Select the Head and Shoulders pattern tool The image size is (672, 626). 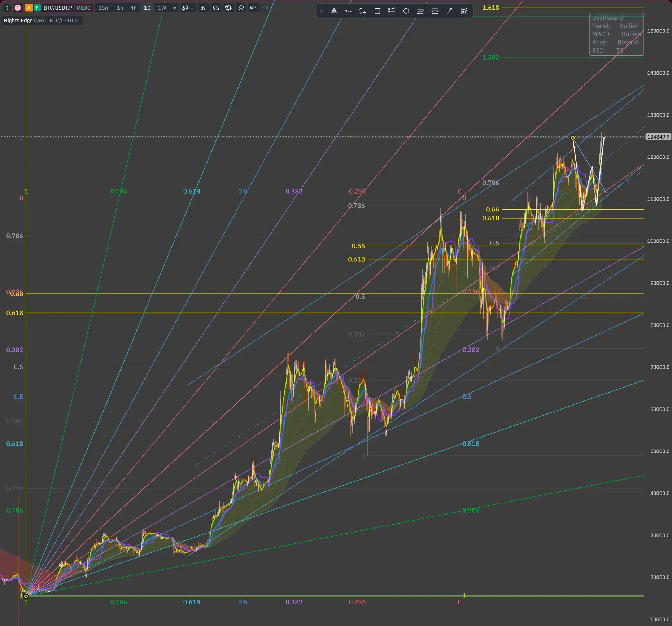334,11
